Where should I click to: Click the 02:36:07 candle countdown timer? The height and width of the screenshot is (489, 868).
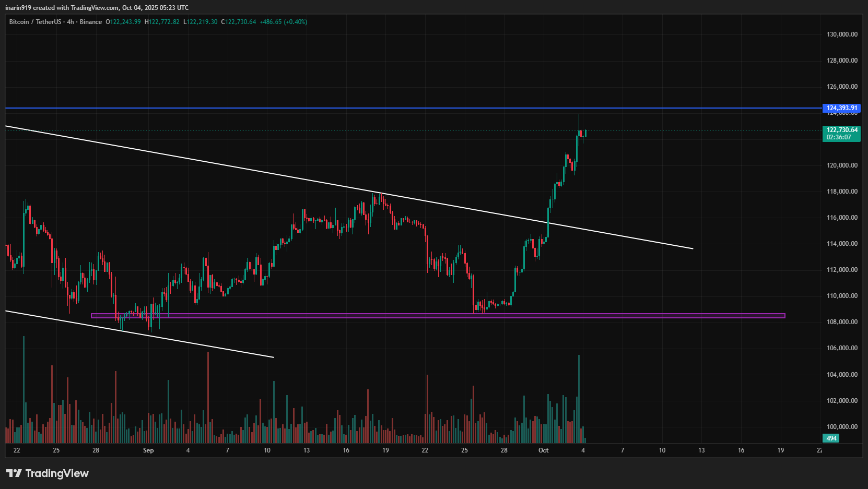click(x=839, y=137)
